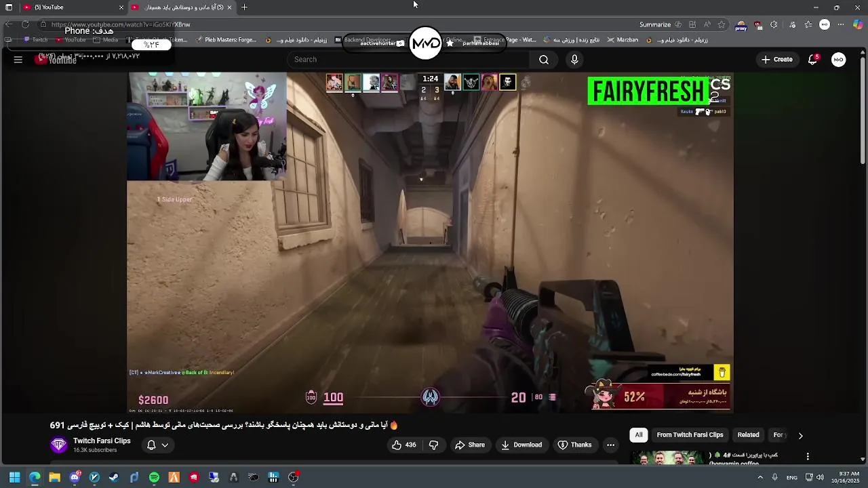Select From Twitch Farsi Clips chip

point(690,435)
